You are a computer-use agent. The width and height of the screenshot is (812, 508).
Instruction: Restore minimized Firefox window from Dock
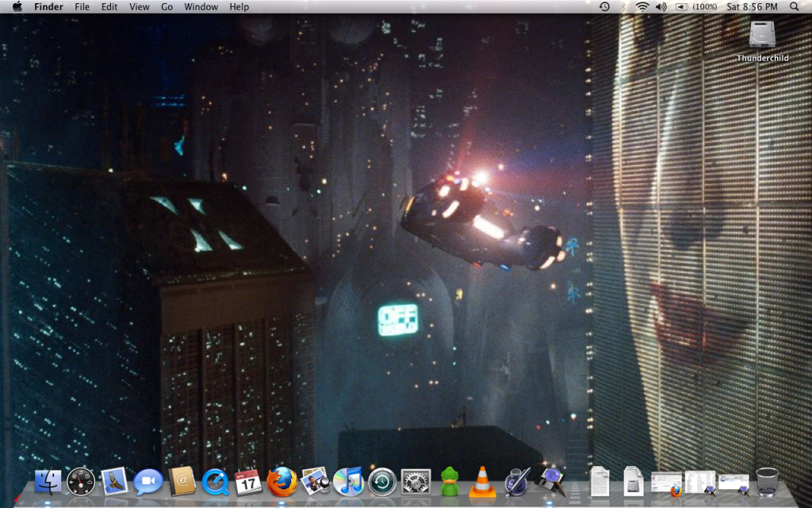[x=666, y=483]
